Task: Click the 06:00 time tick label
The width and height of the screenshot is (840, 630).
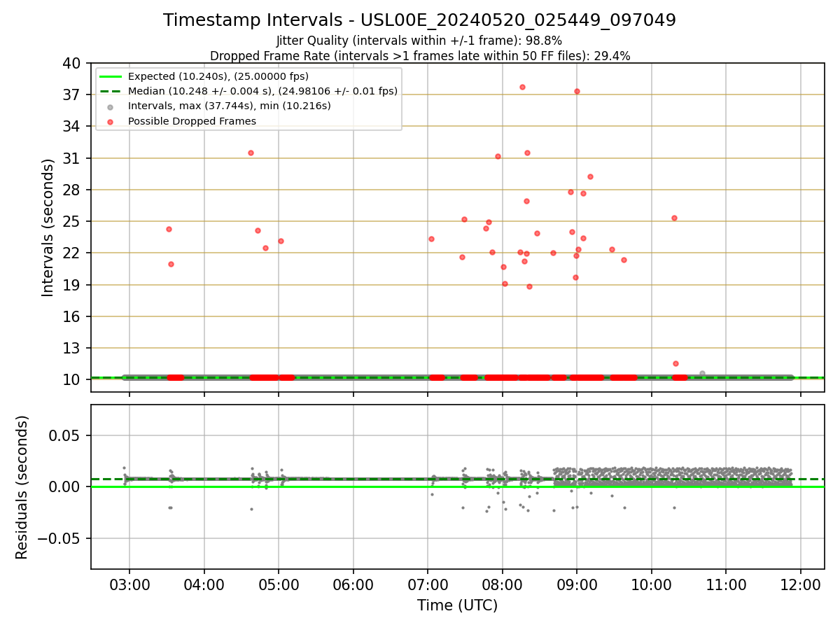Action: coord(353,584)
